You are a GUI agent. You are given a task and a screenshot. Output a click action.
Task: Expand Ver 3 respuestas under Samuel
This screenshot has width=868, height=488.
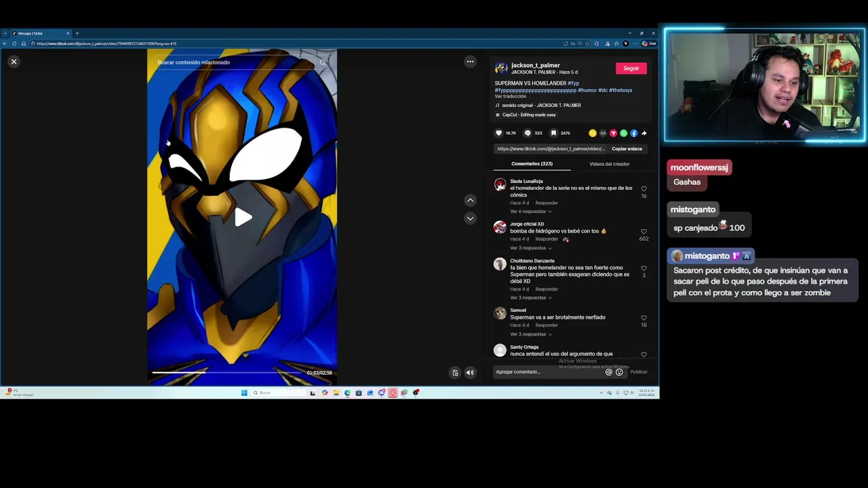coord(530,334)
